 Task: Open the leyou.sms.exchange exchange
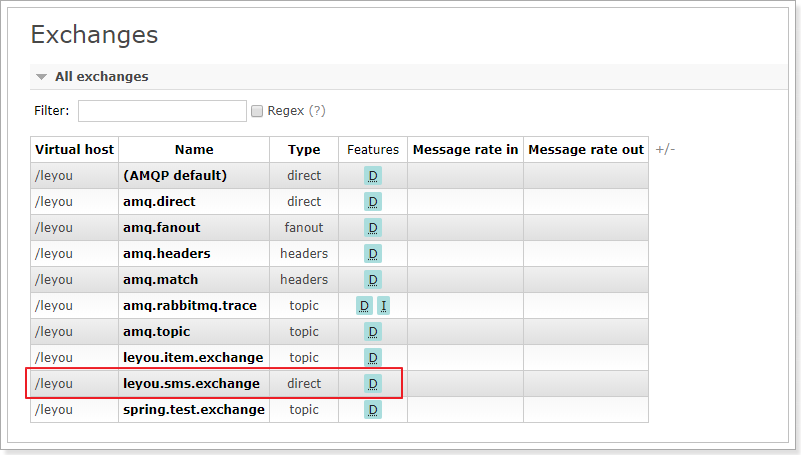point(191,384)
